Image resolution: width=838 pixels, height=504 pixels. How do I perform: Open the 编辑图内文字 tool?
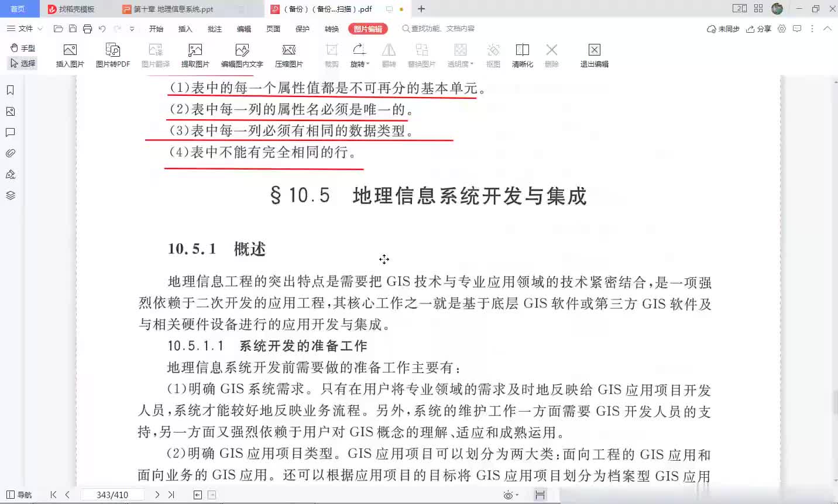coord(242,55)
